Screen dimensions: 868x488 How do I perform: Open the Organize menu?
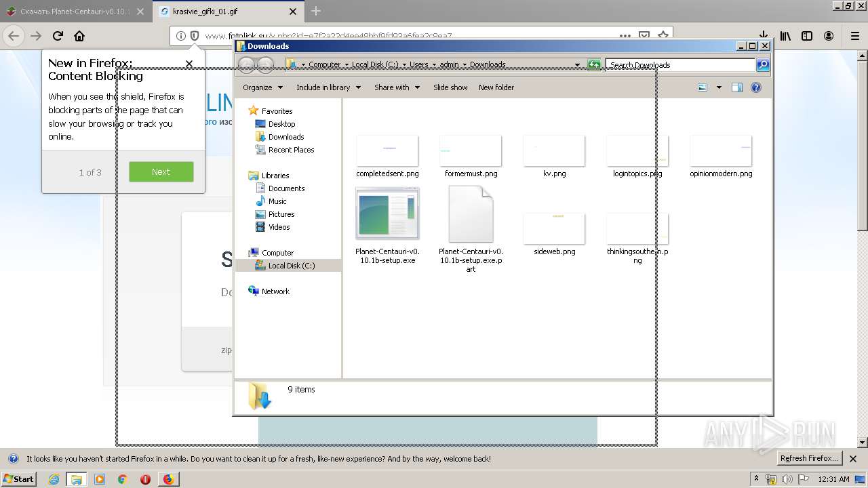pos(262,87)
